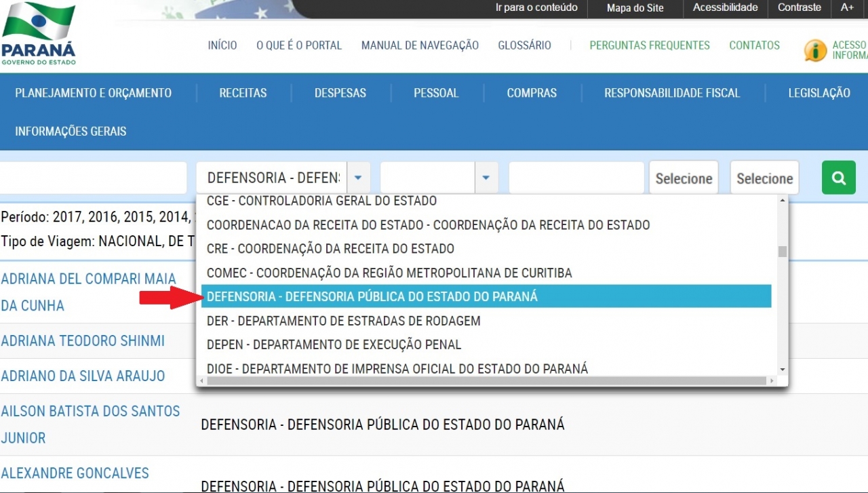Click the second Selecione button
The height and width of the screenshot is (493, 868).
pos(764,178)
